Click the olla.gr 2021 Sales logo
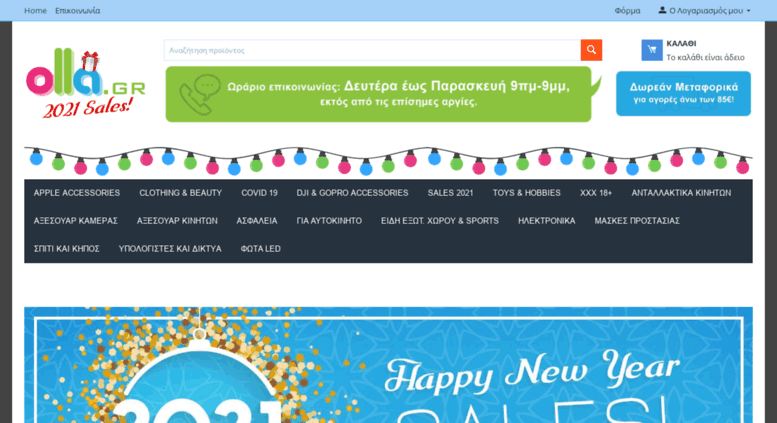This screenshot has height=423, width=777. 86,83
